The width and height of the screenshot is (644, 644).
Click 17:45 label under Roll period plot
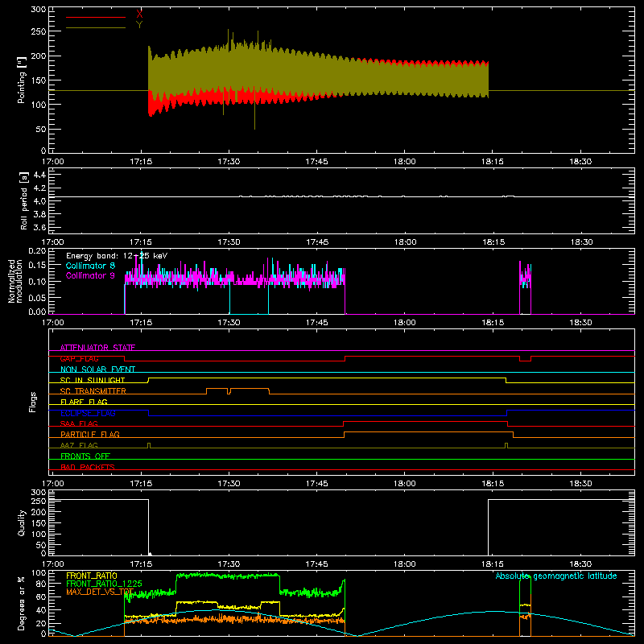coord(317,242)
